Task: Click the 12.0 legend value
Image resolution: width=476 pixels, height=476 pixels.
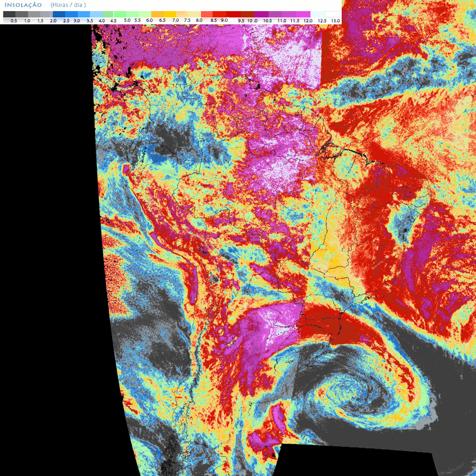Action: [x=308, y=21]
